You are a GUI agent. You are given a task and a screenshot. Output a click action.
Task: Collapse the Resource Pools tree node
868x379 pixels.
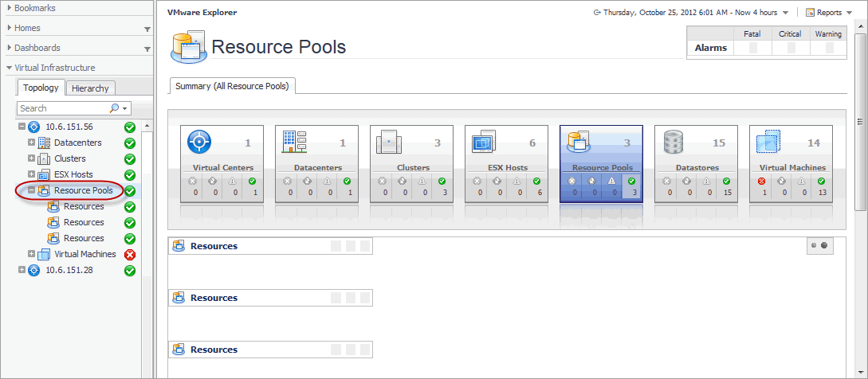pos(32,191)
